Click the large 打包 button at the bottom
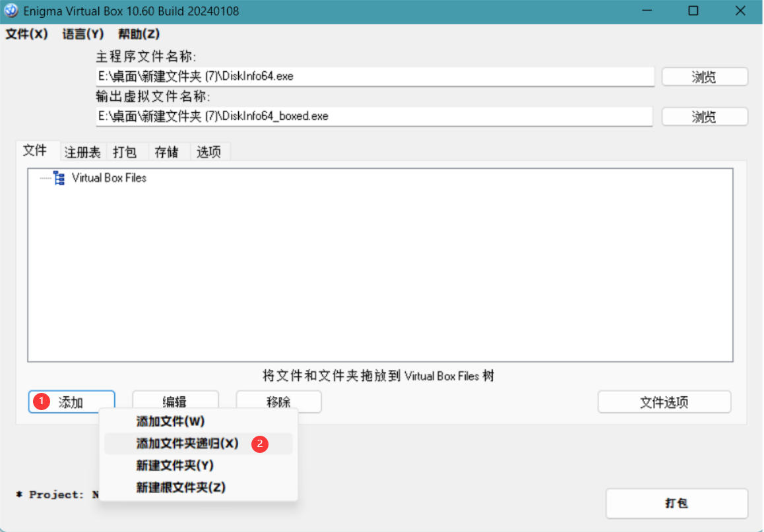The width and height of the screenshot is (764, 532). click(x=677, y=503)
